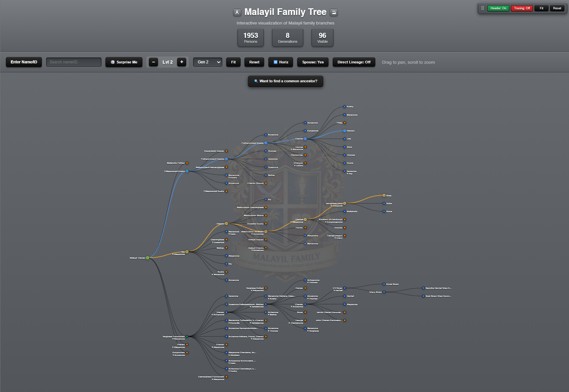Screen dimensions: 569x392
Task: Select the person icon left of the title
Action: click(237, 12)
